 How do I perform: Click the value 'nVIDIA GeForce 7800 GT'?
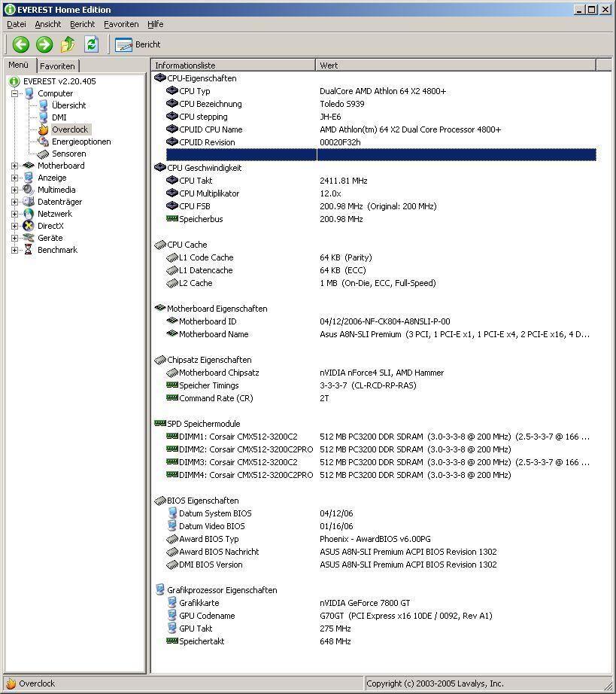tap(365, 603)
